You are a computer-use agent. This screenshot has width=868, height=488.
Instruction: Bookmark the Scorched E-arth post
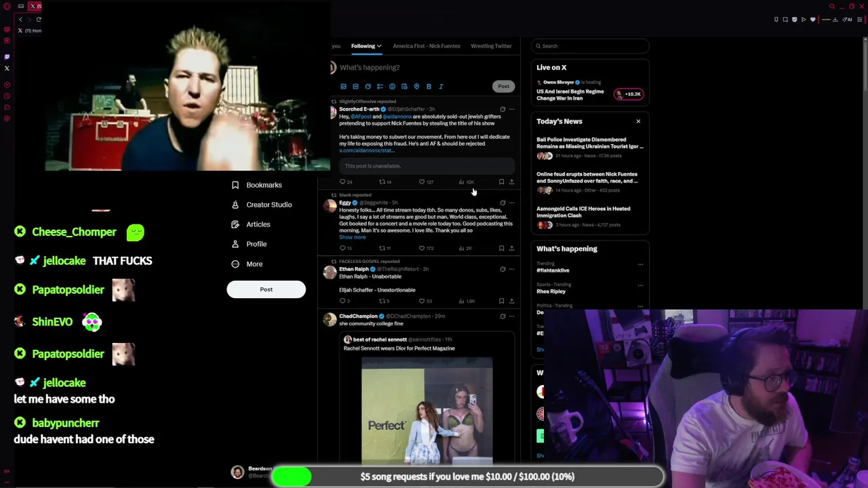tap(501, 182)
